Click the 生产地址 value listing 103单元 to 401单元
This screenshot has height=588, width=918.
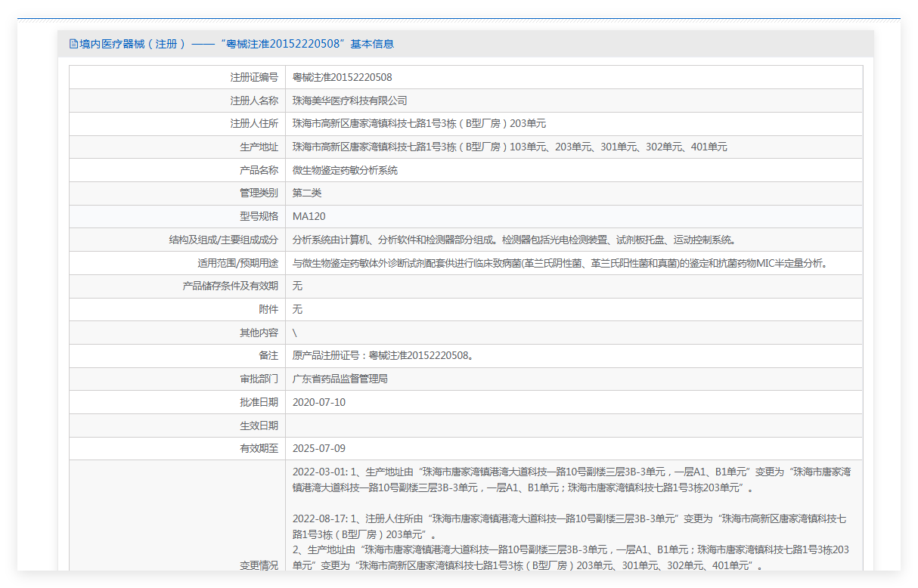click(510, 147)
